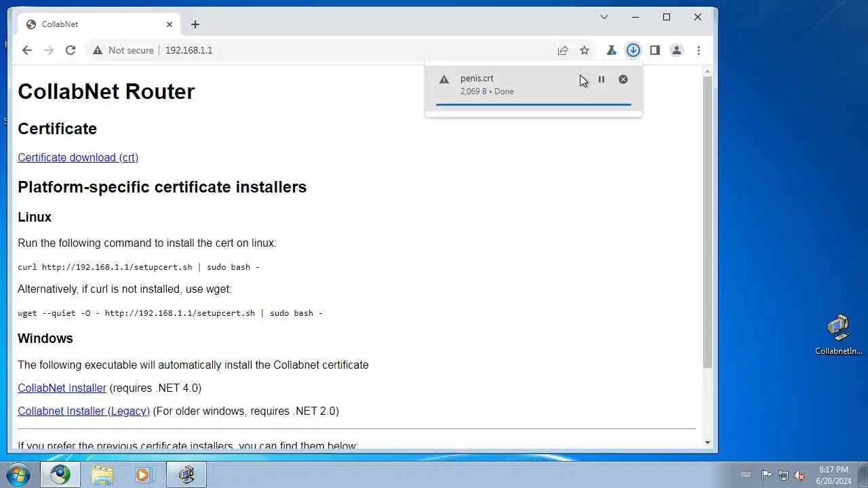868x488 pixels.
Task: Open the Chrome Labs flask icon
Action: click(611, 50)
